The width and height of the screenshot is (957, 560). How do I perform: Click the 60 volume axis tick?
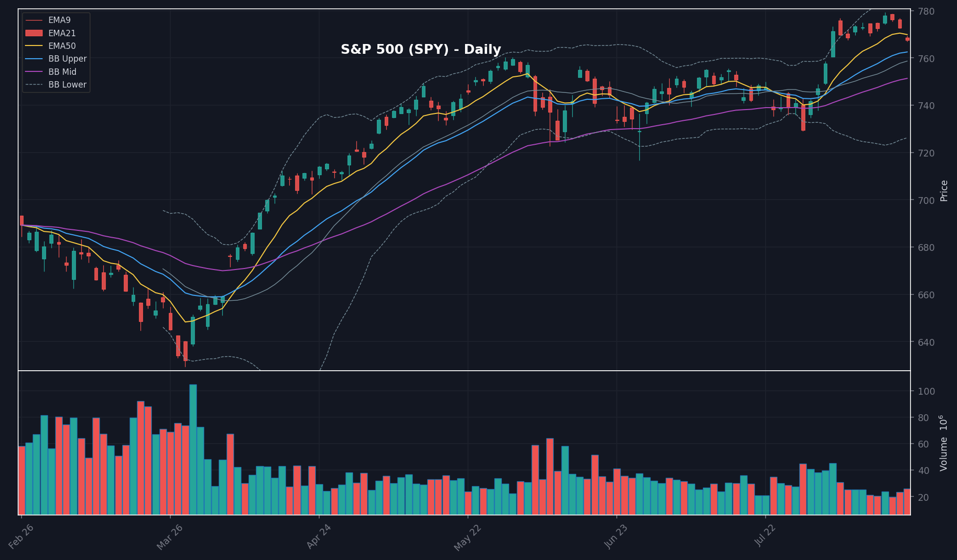(x=923, y=444)
